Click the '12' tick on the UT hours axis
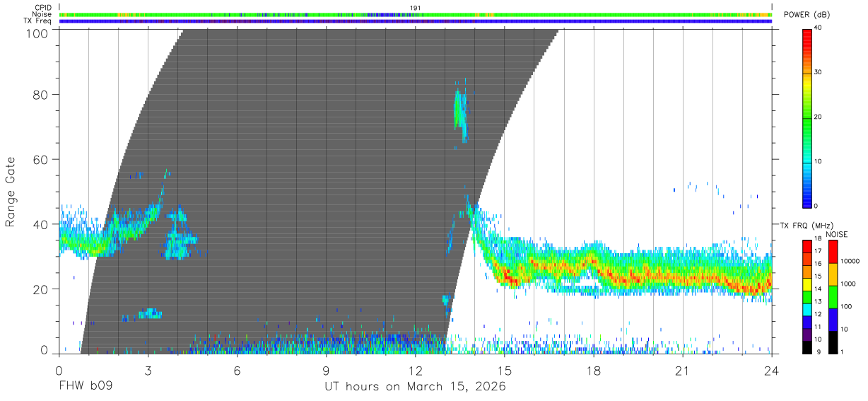Image resolution: width=868 pixels, height=401 pixels. (416, 371)
